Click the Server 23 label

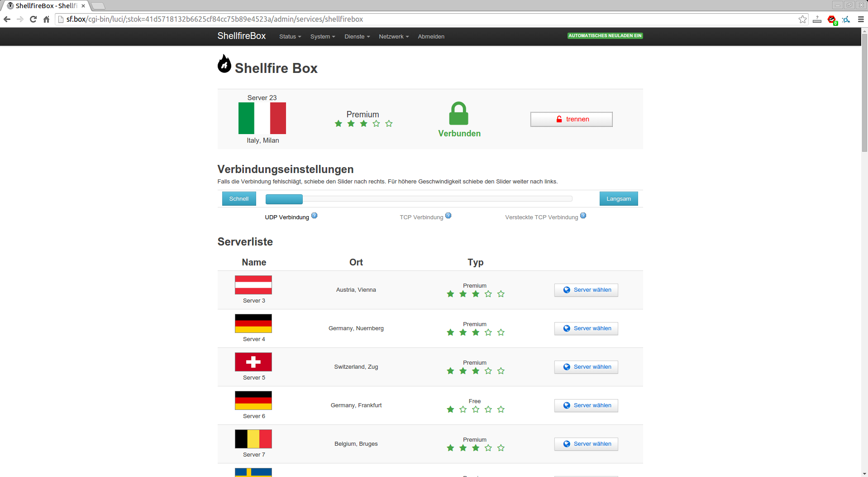click(262, 98)
